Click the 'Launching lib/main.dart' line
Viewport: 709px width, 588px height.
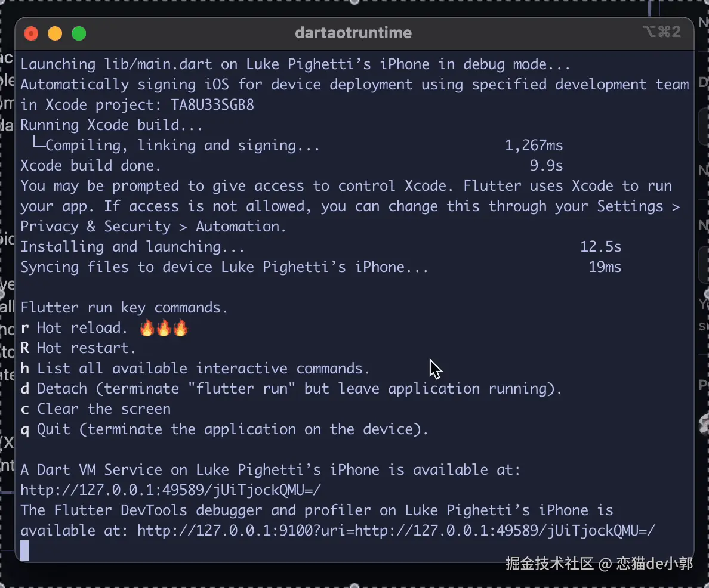(x=295, y=64)
